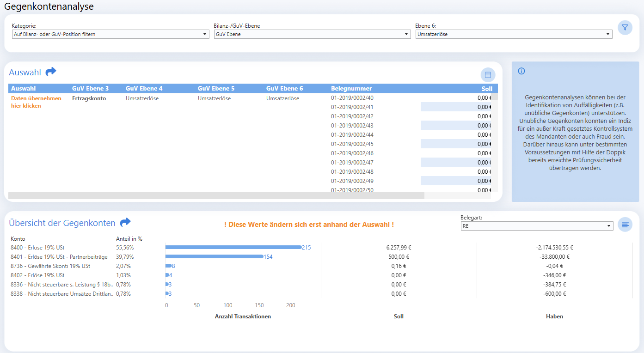Select account 8336 - Nicht steuerbare s. Leistung
Screen dimensions: 644x353
coord(62,285)
